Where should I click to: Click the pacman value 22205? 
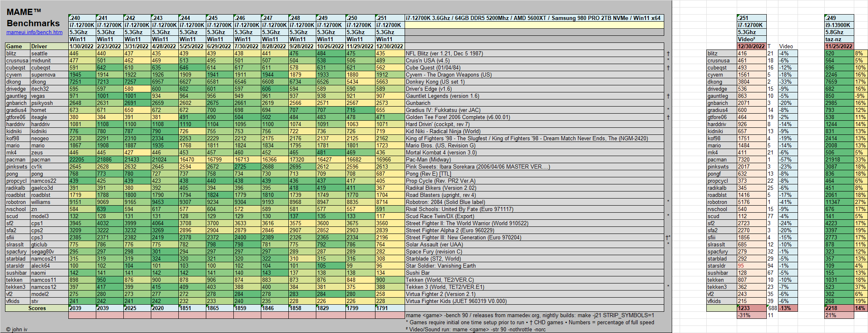82,159
